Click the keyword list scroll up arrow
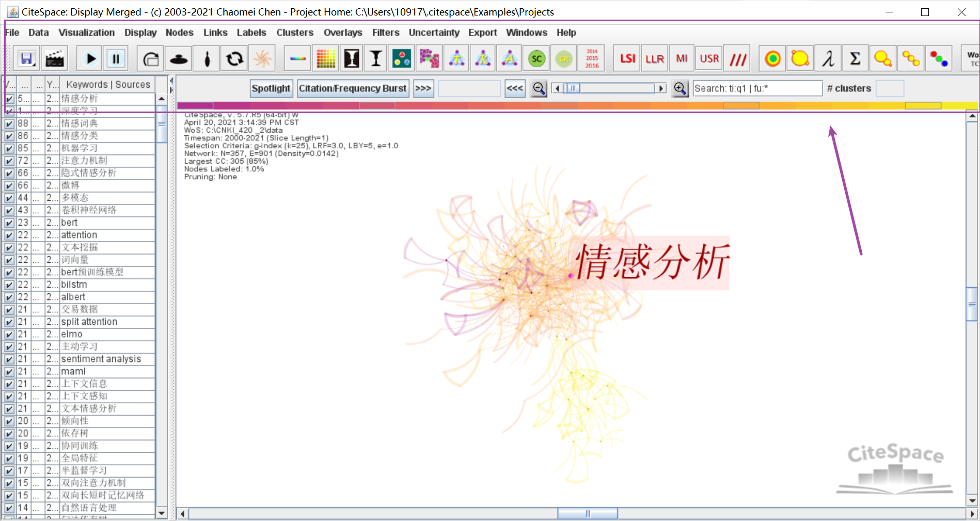 (x=162, y=99)
